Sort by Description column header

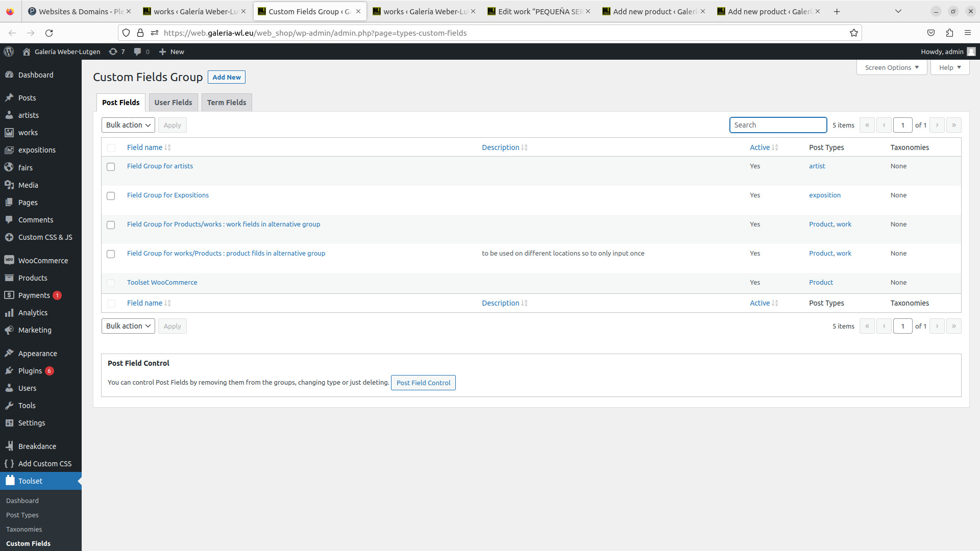[504, 147]
